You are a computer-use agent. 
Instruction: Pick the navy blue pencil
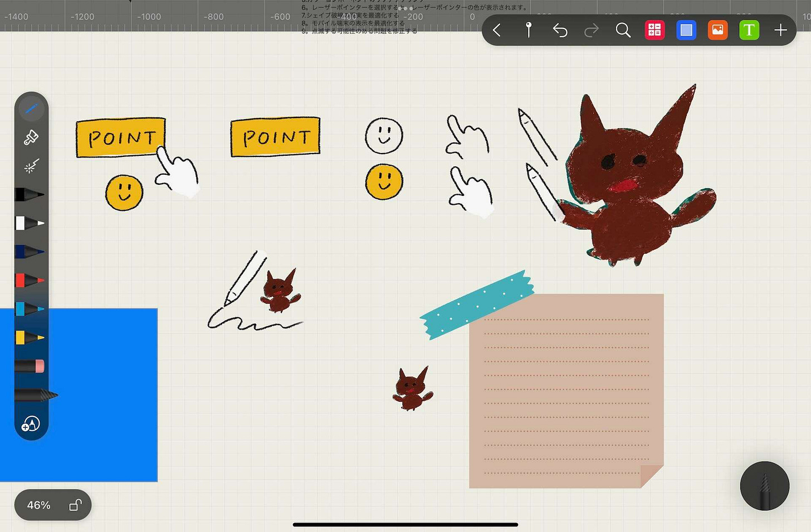click(30, 252)
